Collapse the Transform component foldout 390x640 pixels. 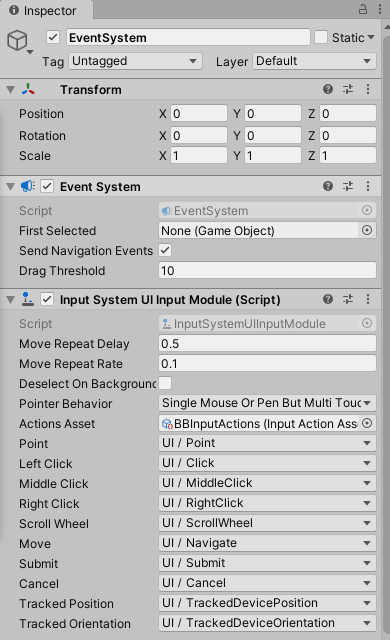click(x=11, y=90)
